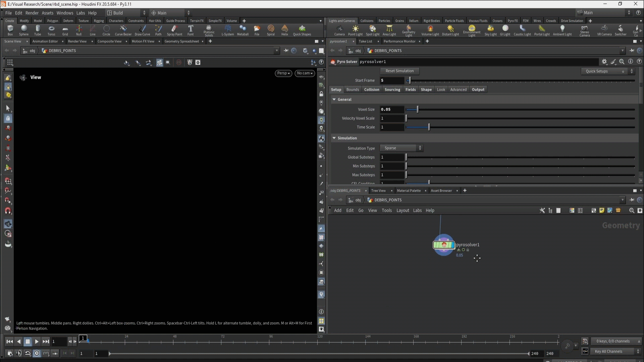Open parameter panel gear menu
Viewport: 644px width, 362px height.
click(x=604, y=62)
